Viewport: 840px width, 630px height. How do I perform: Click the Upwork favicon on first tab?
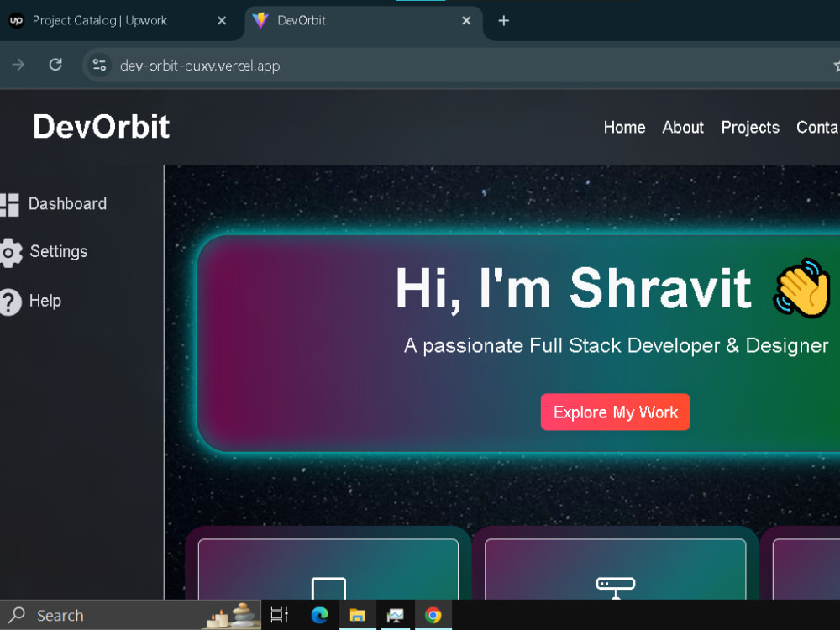tap(17, 20)
